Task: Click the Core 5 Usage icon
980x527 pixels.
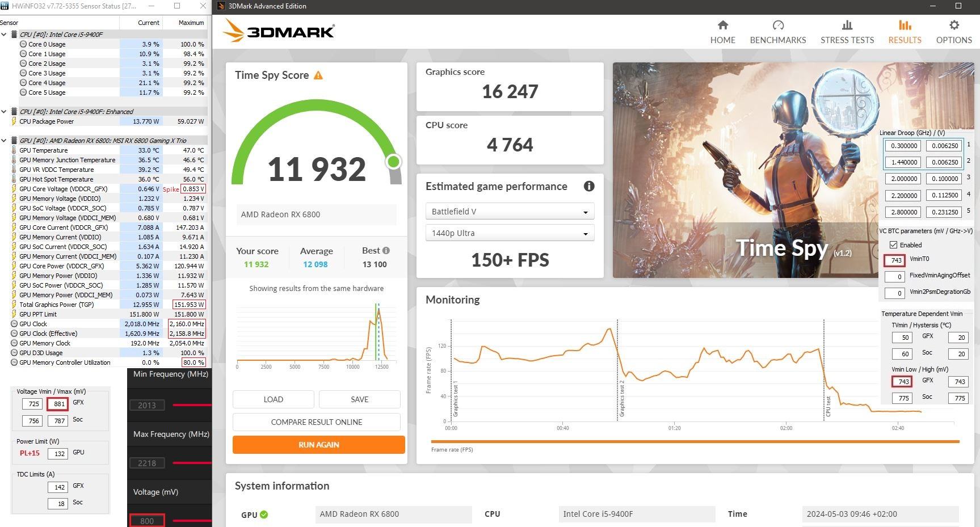Action: (x=23, y=92)
